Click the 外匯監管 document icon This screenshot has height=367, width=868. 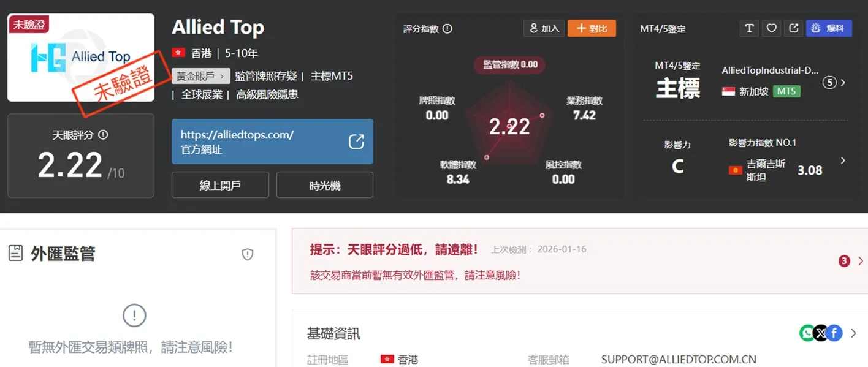coord(15,253)
